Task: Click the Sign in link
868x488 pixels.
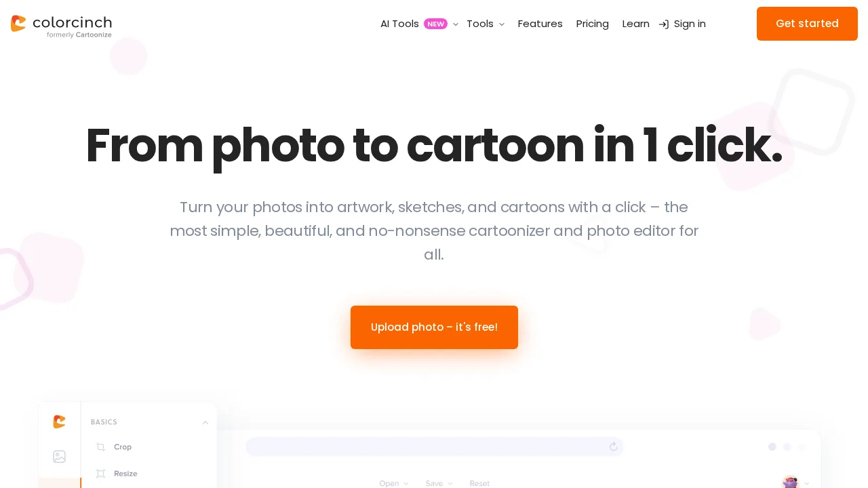Action: point(690,24)
